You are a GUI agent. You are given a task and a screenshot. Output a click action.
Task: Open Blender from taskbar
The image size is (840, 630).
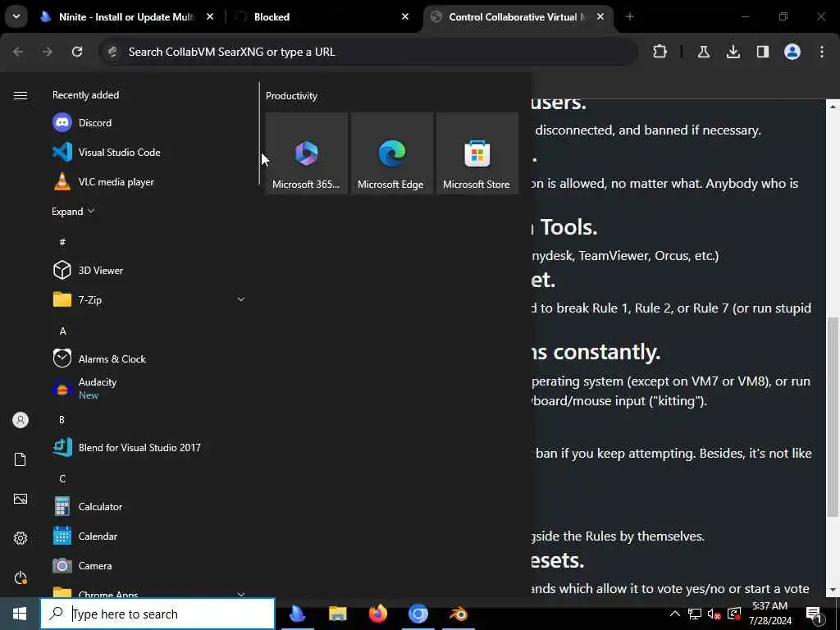[x=458, y=614]
